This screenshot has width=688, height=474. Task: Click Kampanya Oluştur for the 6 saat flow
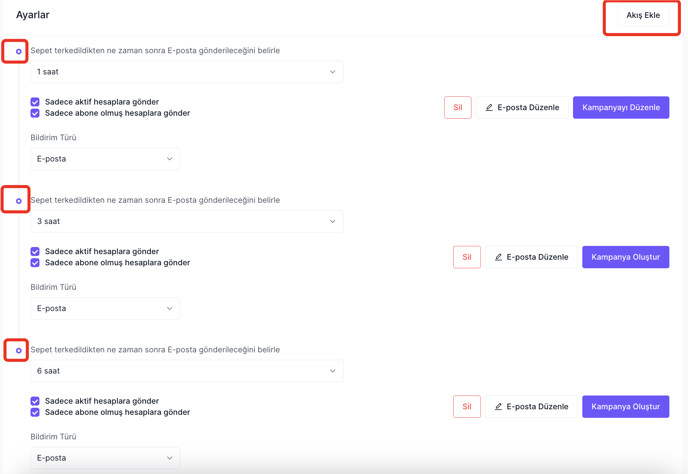point(626,407)
